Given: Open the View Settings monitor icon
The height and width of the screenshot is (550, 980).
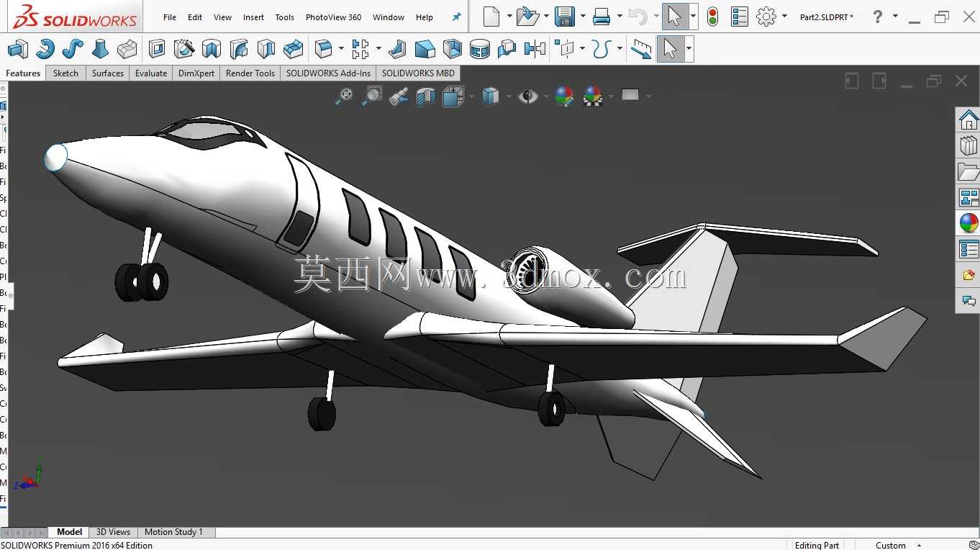Looking at the screenshot, I should click(x=630, y=96).
